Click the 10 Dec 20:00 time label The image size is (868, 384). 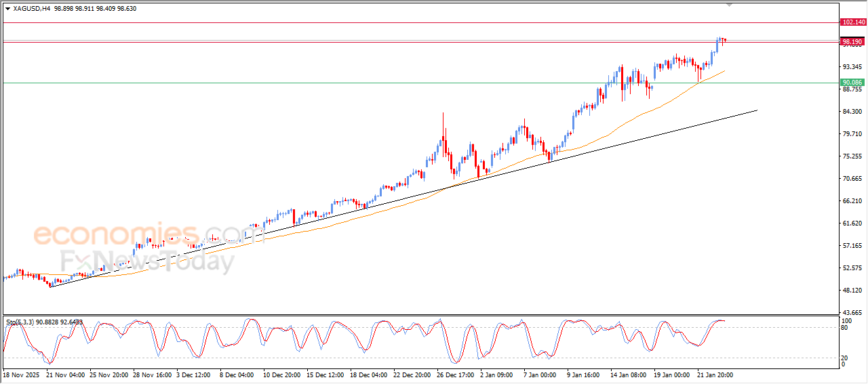click(x=283, y=375)
